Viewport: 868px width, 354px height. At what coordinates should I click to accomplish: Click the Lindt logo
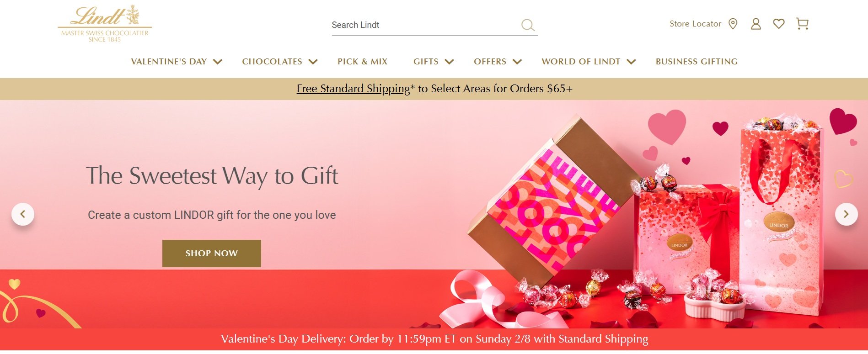coord(105,24)
